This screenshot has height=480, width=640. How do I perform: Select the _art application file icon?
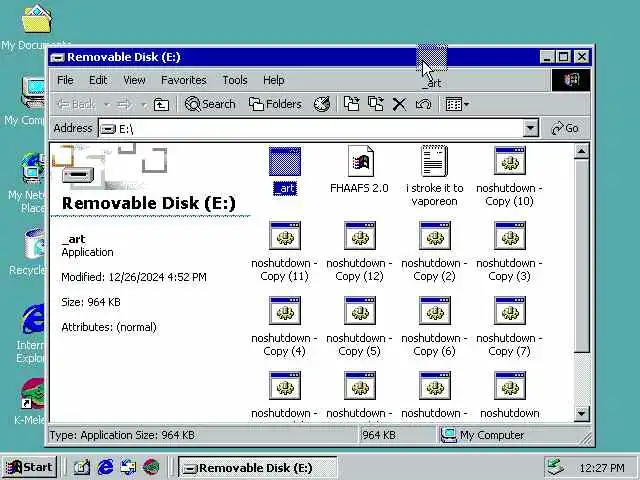click(284, 162)
